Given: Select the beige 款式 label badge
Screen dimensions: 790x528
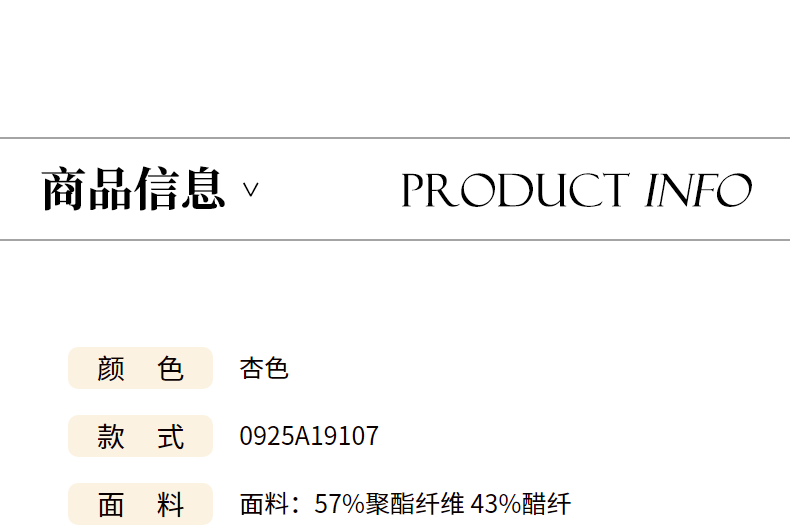Looking at the screenshot, I should tap(141, 436).
